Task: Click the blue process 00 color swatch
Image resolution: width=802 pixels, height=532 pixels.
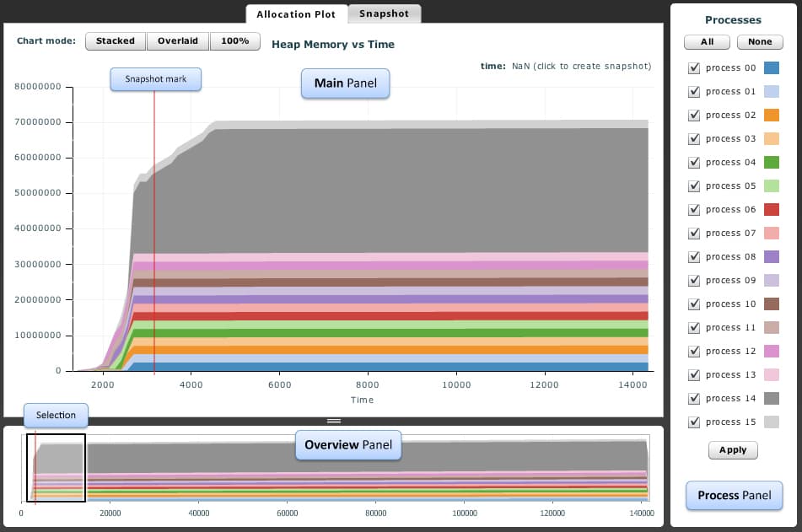Action: [771, 68]
